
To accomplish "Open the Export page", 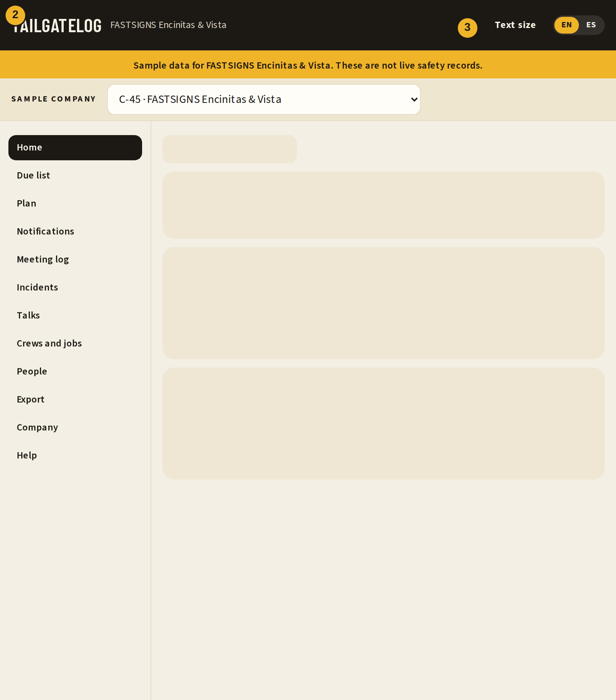I will click(x=75, y=400).
